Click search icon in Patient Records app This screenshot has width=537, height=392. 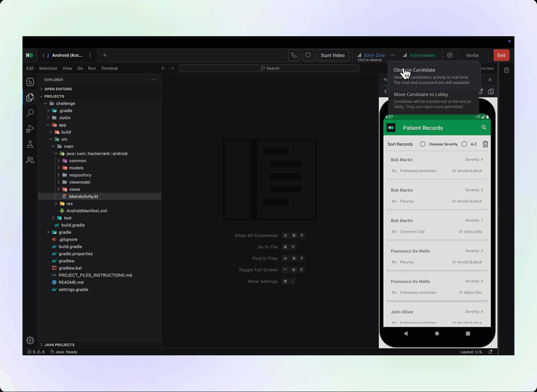(484, 127)
